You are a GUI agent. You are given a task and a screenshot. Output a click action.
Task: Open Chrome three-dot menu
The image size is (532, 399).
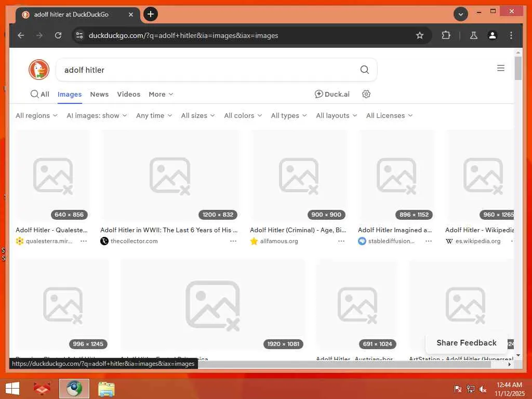pyautogui.click(x=511, y=35)
